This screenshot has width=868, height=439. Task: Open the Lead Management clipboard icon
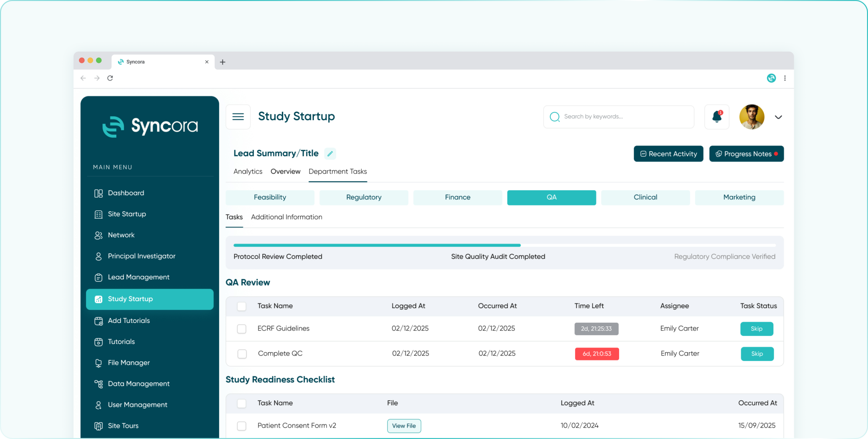[98, 277]
